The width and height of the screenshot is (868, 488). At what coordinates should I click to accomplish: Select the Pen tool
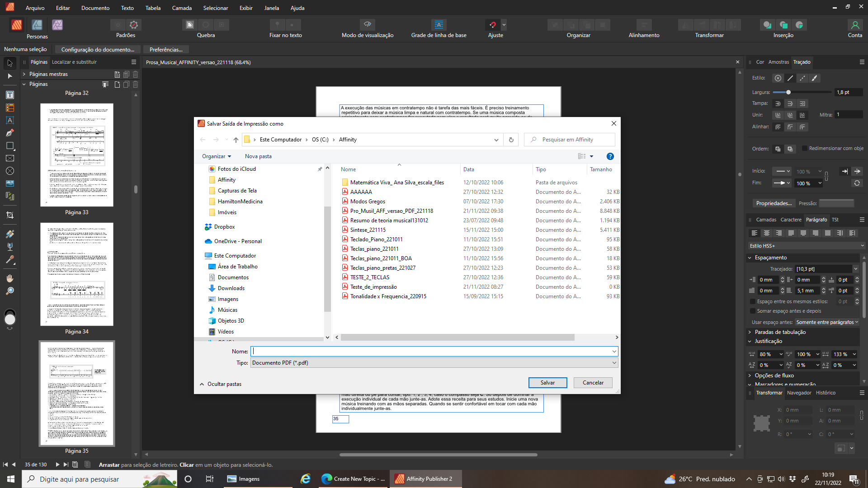coord(10,133)
